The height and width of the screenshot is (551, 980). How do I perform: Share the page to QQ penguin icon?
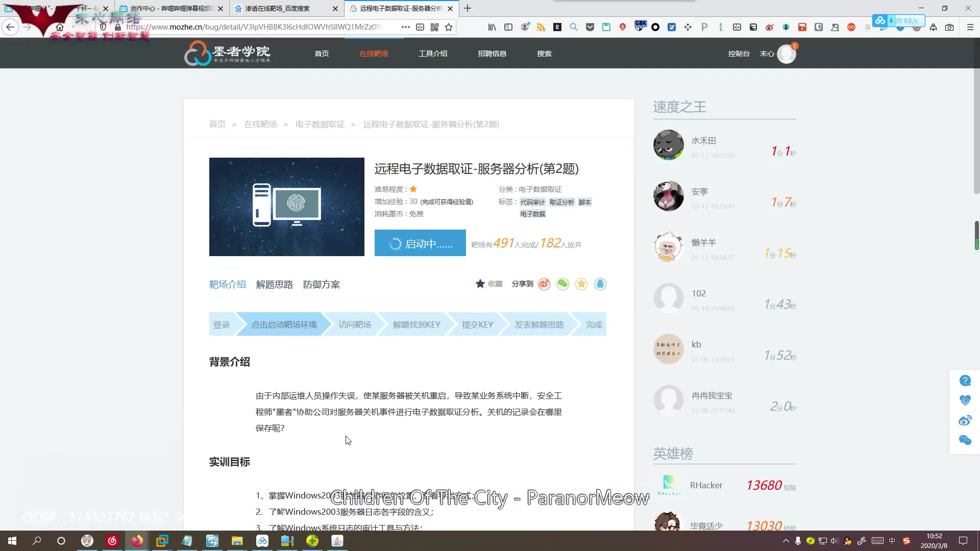(600, 284)
